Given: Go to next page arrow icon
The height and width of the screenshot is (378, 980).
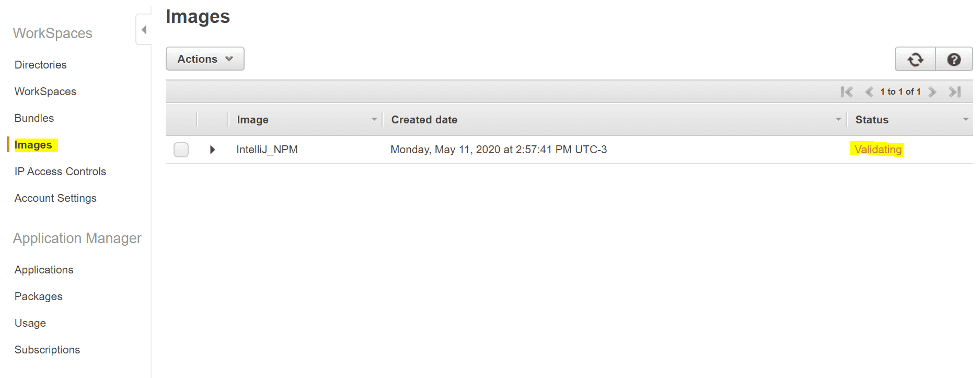Looking at the screenshot, I should [932, 92].
